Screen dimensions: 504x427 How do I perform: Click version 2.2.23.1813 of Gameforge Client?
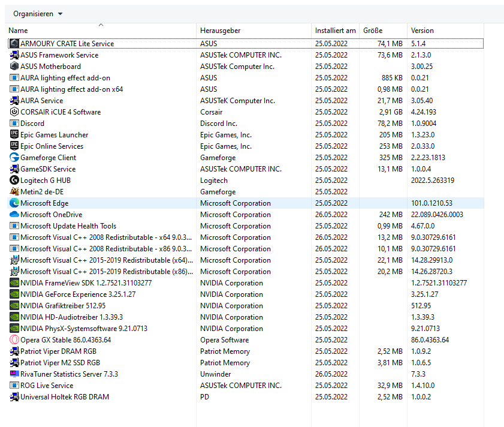pos(428,157)
